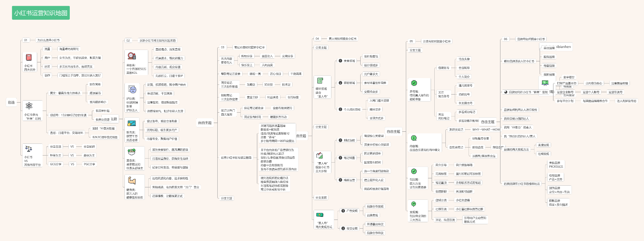Click the makeup mirror icon for 美妆类
This screenshot has width=644, height=241.
[x=131, y=56]
